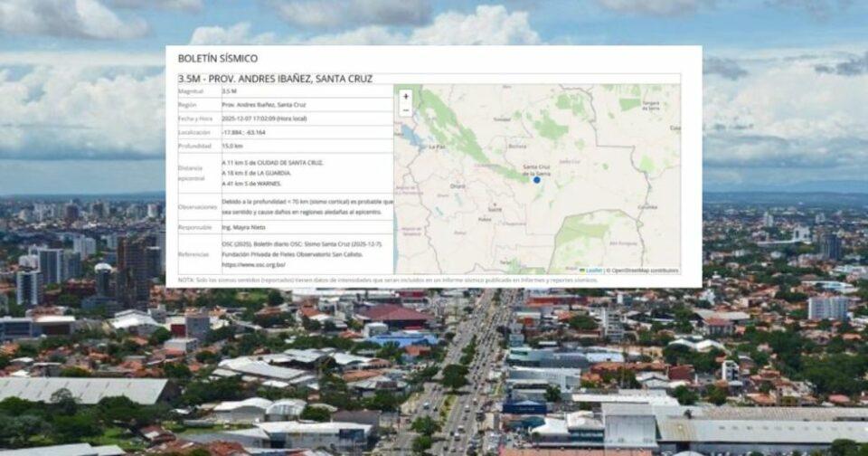Click the Distancia epicentral row label
The image size is (868, 456).
[x=191, y=173]
